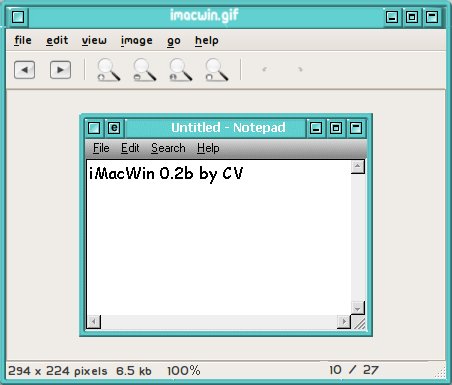
Task: Click the 6.5 kb file size text
Action: point(134,371)
